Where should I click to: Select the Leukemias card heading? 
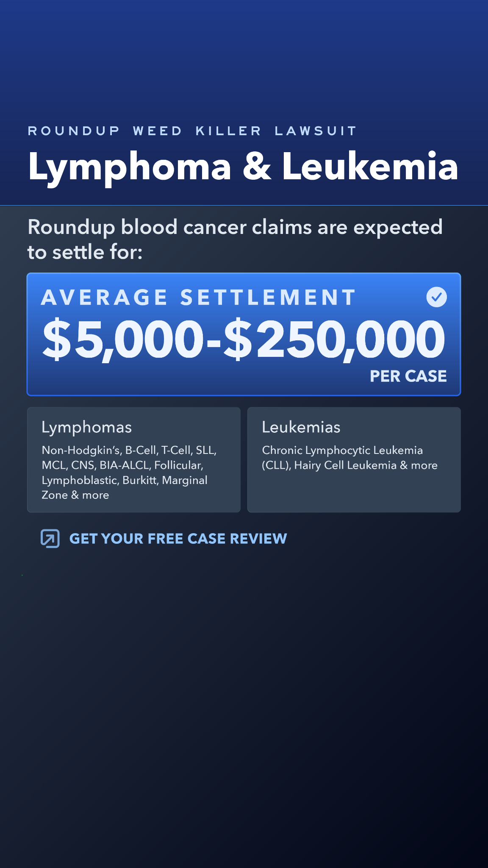coord(301,427)
